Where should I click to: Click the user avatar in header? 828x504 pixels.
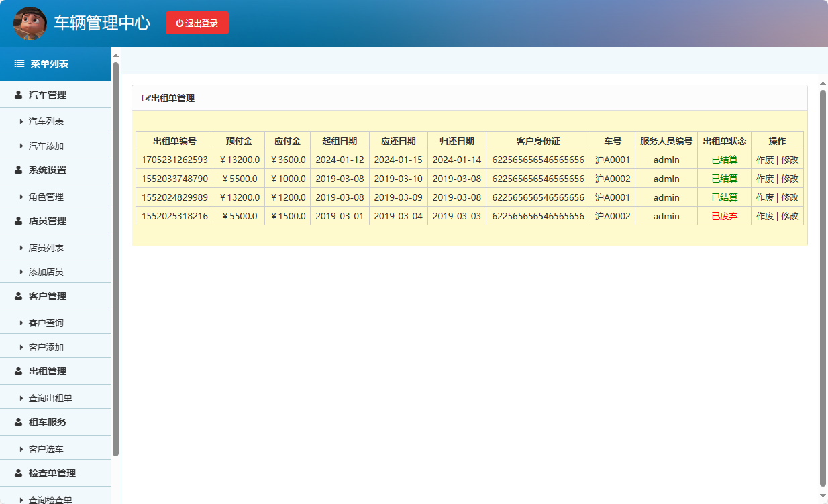(30, 23)
